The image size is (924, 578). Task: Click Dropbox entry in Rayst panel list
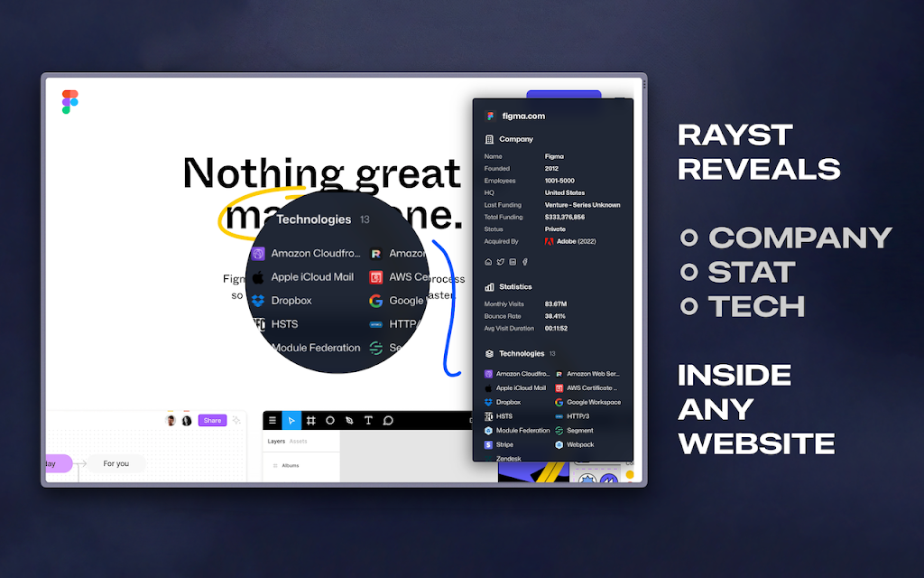click(x=503, y=402)
